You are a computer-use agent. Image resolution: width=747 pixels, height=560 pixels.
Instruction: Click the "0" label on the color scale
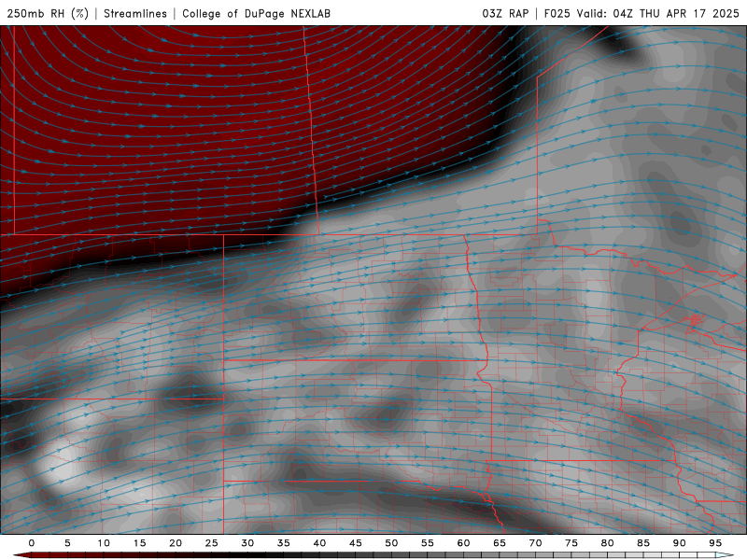32,543
